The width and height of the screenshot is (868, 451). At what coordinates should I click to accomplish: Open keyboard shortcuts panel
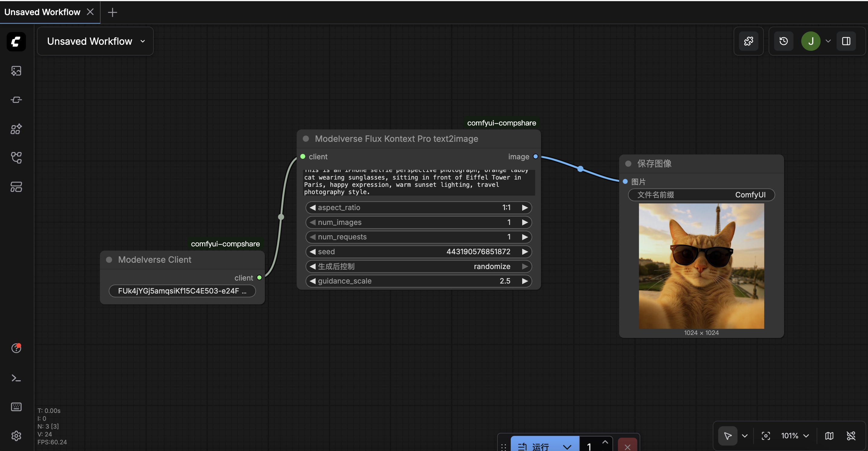click(x=16, y=407)
